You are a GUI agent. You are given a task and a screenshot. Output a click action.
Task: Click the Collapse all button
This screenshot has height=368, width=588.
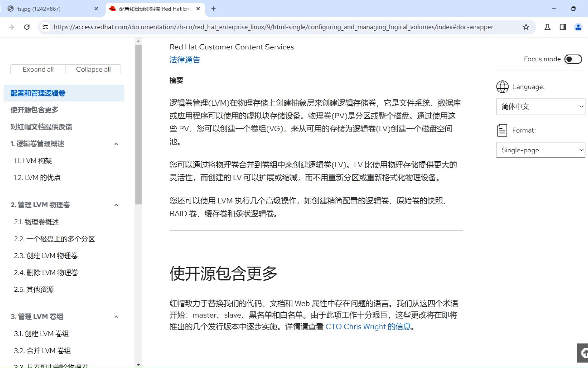tap(93, 69)
